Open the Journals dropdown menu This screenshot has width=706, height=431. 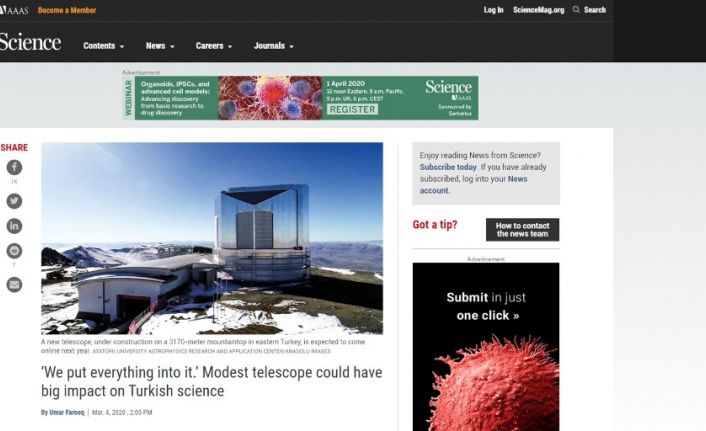(x=273, y=46)
